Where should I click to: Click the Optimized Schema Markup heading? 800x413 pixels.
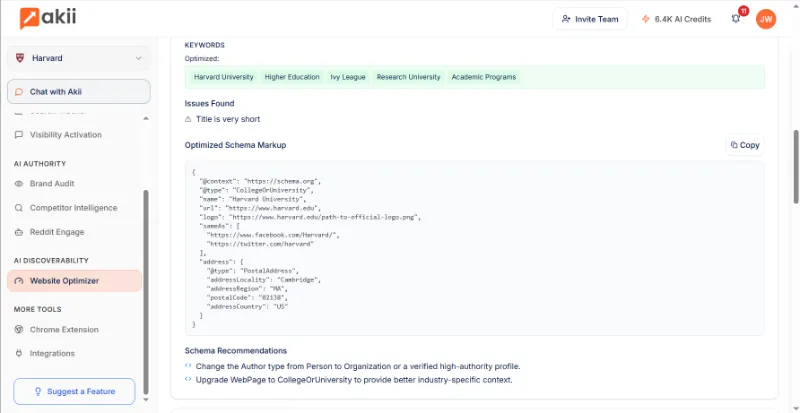pos(235,145)
